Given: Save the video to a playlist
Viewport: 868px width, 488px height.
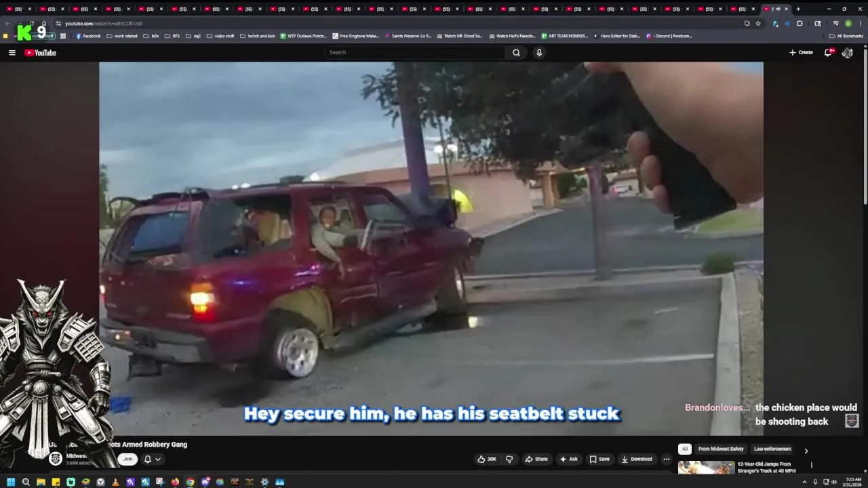Looking at the screenshot, I should (599, 459).
